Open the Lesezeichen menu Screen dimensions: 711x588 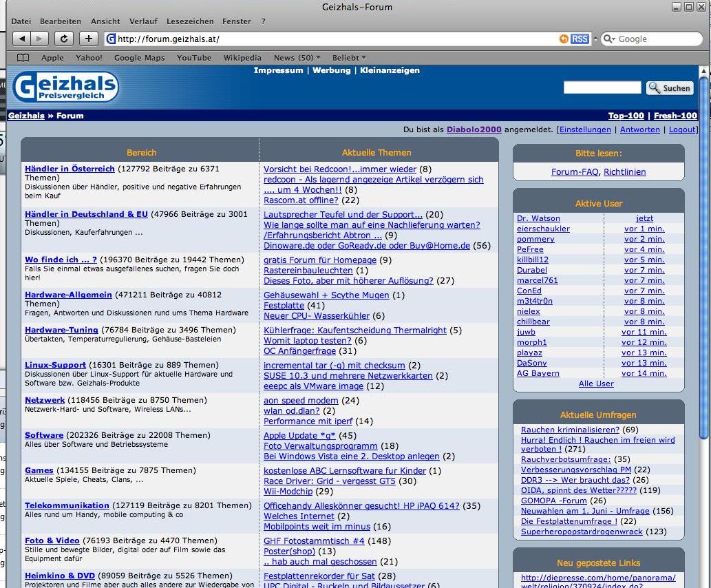point(190,21)
